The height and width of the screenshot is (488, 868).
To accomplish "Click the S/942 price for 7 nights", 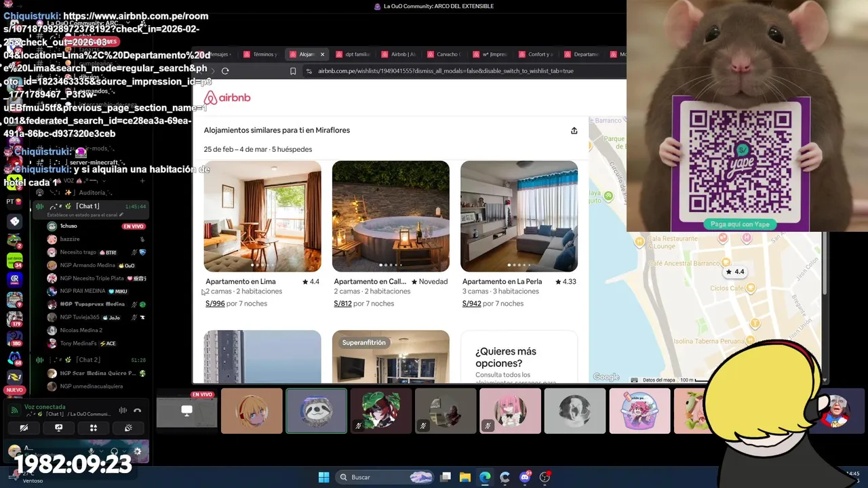I will (x=471, y=304).
